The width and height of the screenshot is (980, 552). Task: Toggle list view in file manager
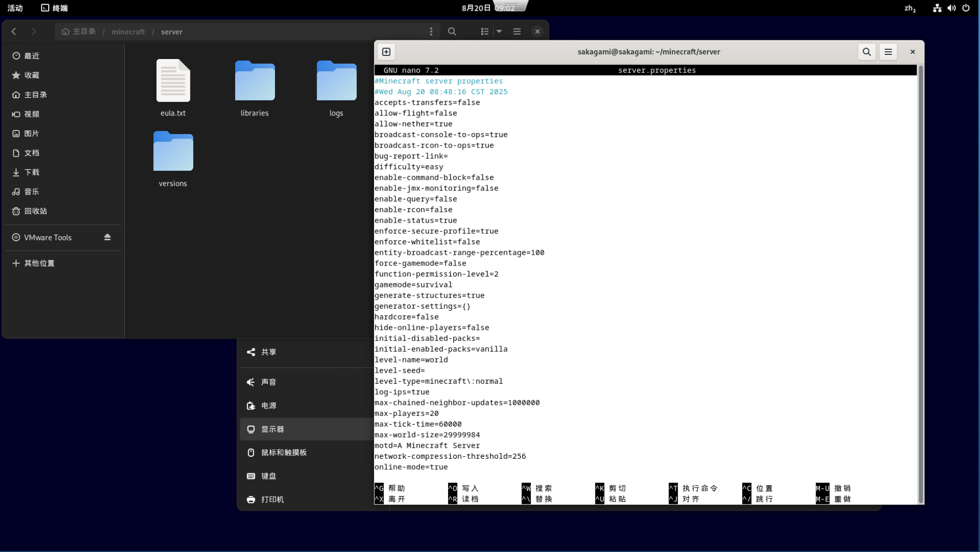click(485, 32)
